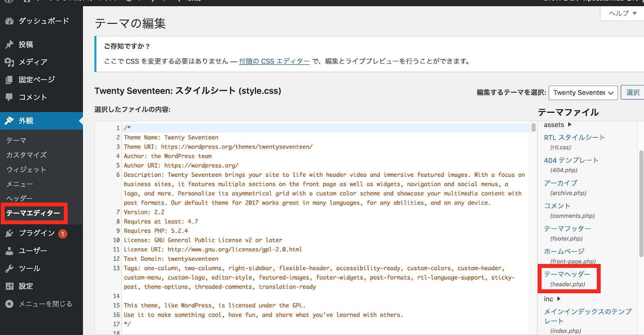Click the Comments speech bubble icon
644x335 pixels.
click(9, 97)
